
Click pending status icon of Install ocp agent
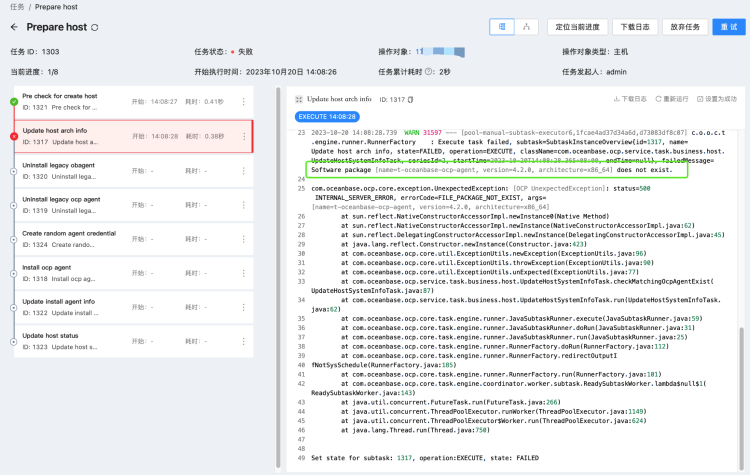tap(14, 273)
